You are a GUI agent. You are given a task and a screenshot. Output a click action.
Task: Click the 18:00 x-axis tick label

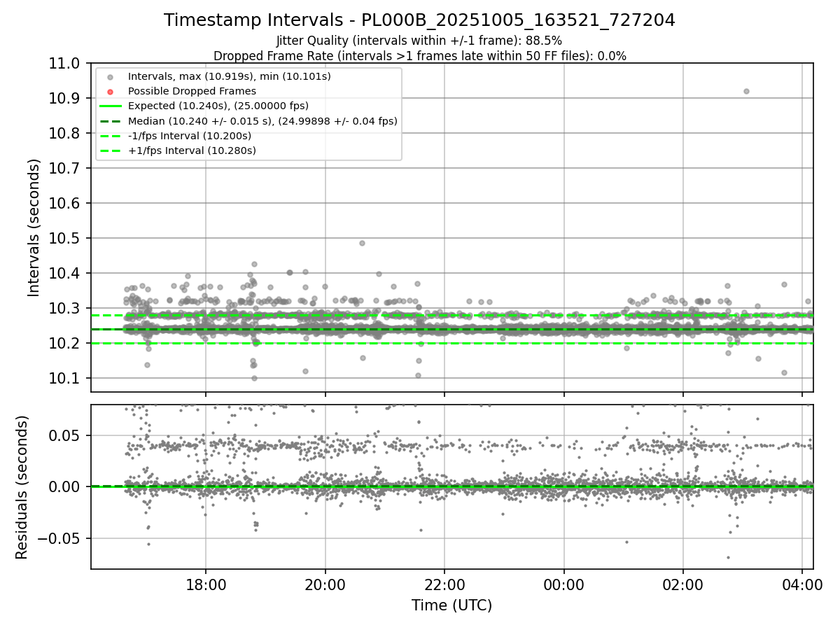206,583
